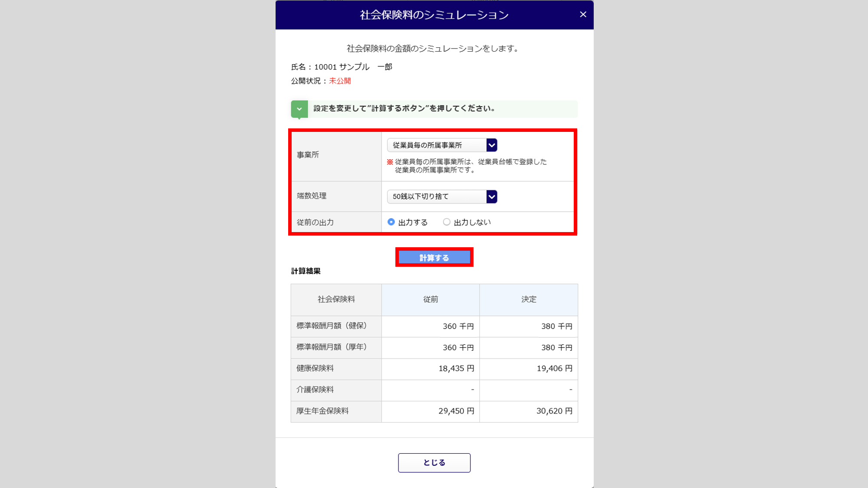Screen dimensions: 868x488
Task: Click the 社会保険料 column header
Action: (336, 299)
